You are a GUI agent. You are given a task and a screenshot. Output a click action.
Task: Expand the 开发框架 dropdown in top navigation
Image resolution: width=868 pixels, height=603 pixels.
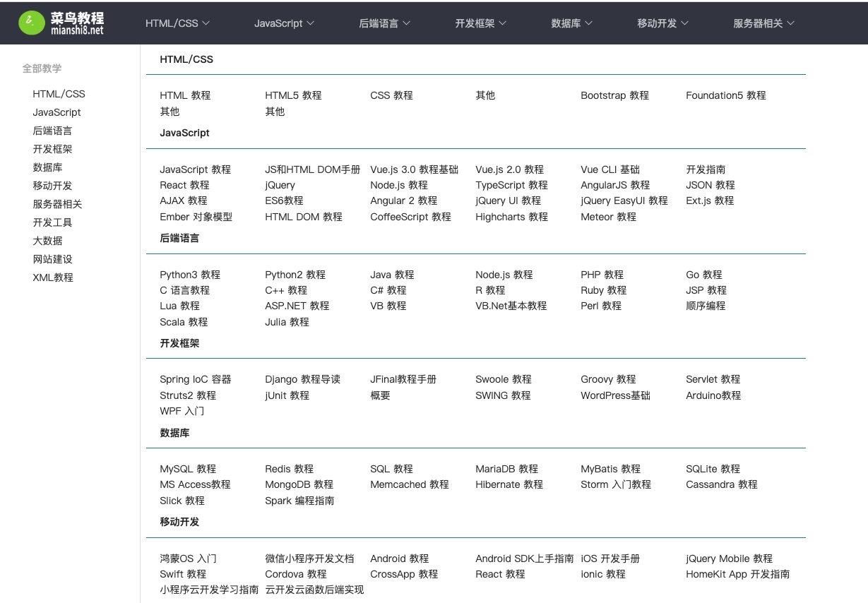[x=481, y=23]
